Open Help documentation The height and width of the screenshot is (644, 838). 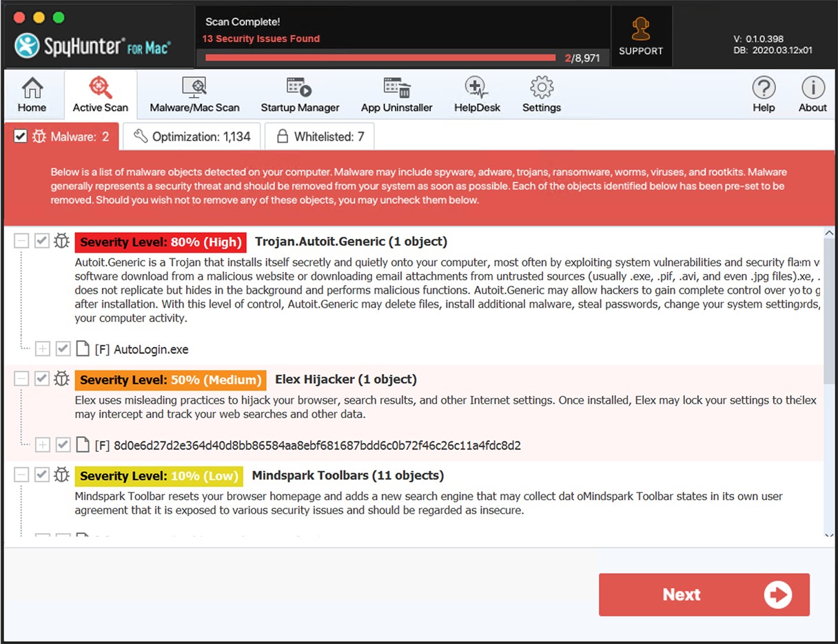[x=764, y=94]
